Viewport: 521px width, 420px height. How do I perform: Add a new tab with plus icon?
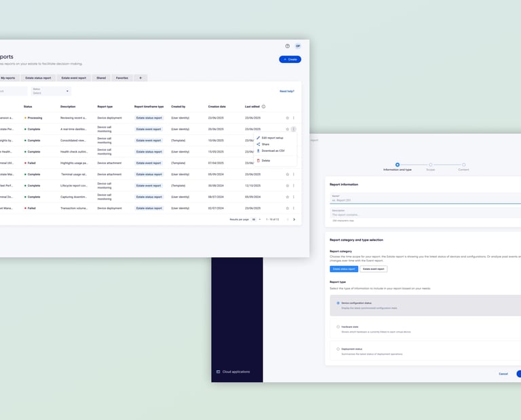point(140,78)
